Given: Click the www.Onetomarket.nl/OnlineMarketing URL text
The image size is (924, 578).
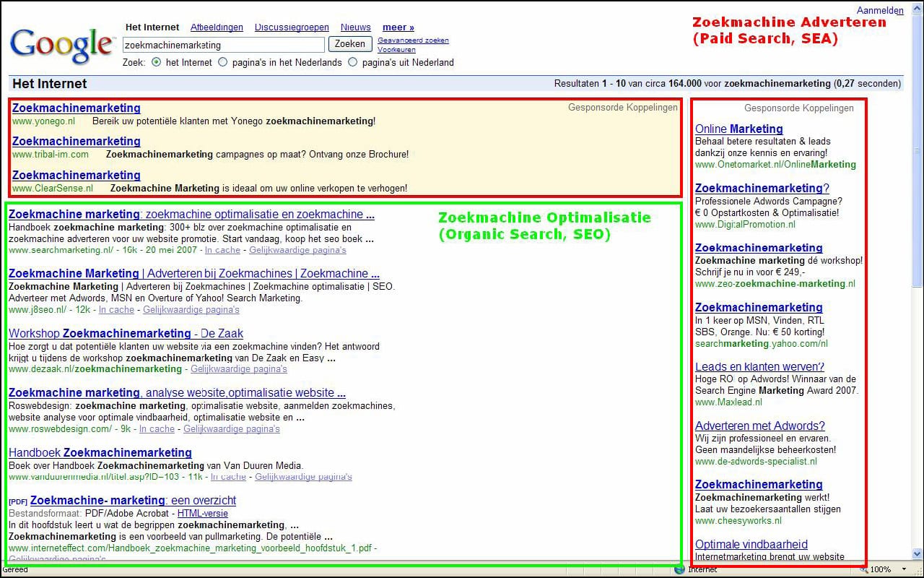Looking at the screenshot, I should (x=775, y=165).
